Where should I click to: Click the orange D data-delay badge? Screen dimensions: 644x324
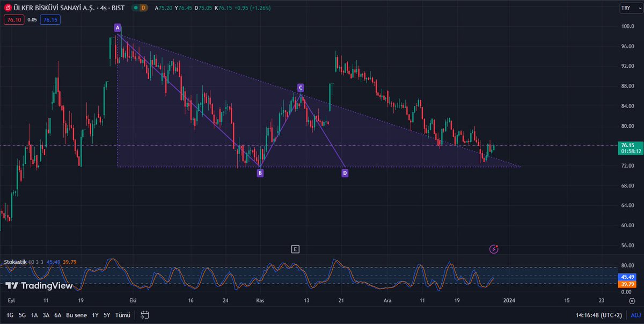[x=143, y=8]
